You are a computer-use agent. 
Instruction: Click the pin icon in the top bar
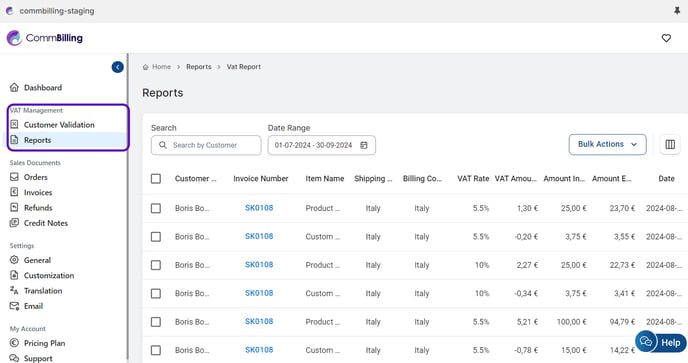click(677, 11)
